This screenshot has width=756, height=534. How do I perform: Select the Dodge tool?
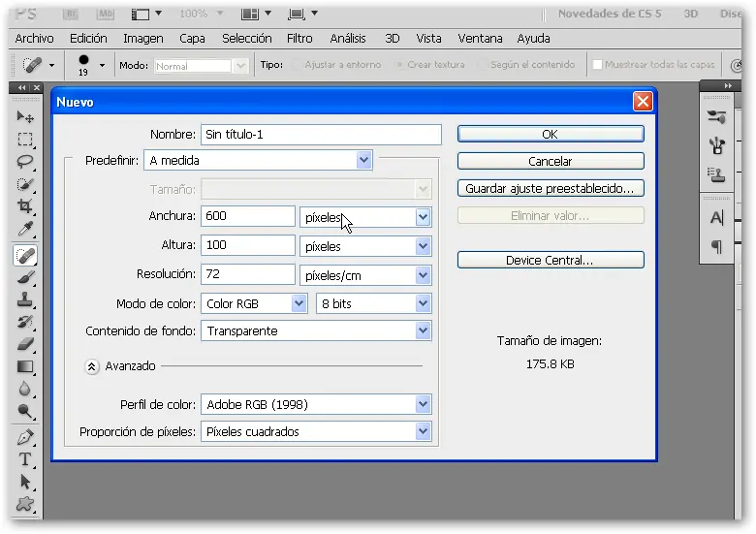[25, 411]
